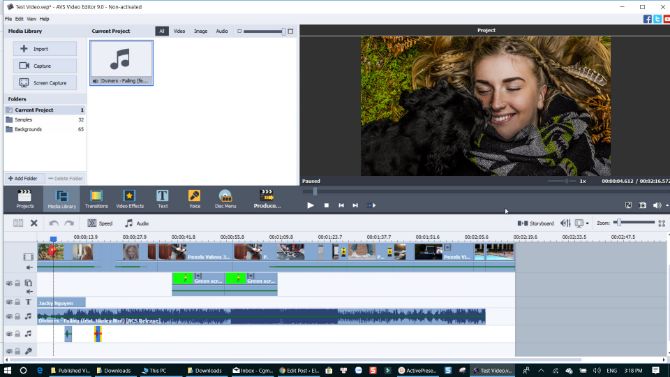Open the View menu

point(31,19)
